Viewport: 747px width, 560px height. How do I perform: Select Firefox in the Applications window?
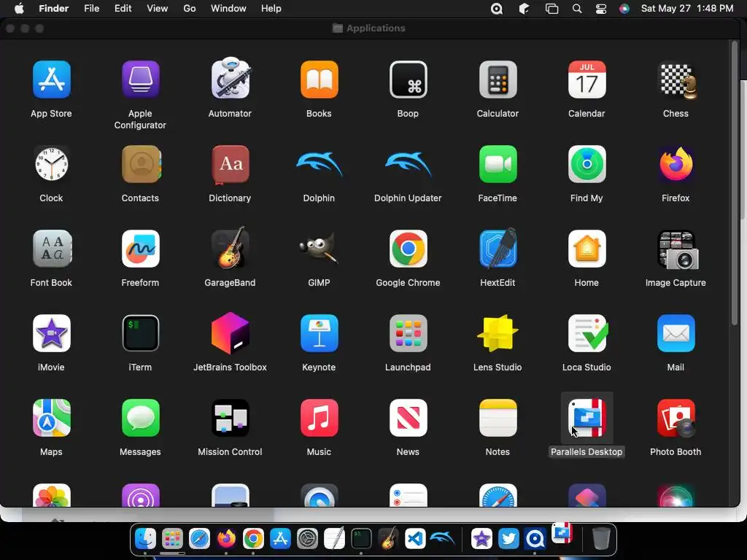tap(676, 164)
